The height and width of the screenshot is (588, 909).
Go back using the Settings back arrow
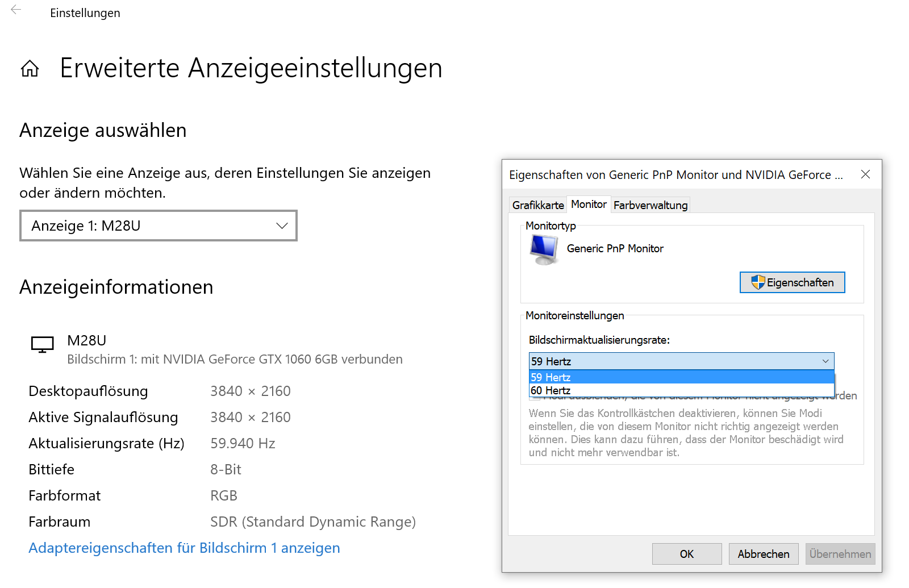pos(16,10)
